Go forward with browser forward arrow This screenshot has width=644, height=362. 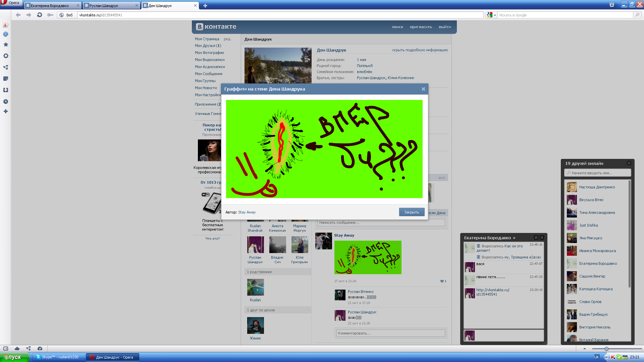[x=29, y=15]
